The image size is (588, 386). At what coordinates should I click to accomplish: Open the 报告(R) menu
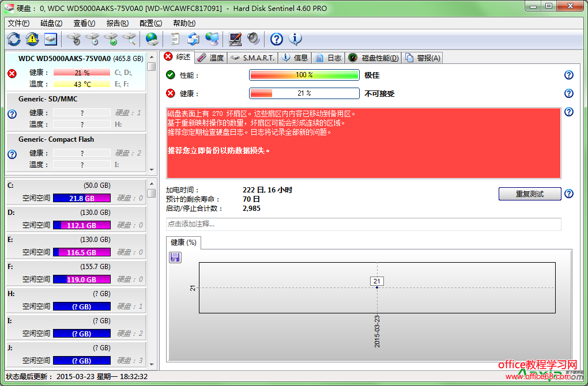118,23
